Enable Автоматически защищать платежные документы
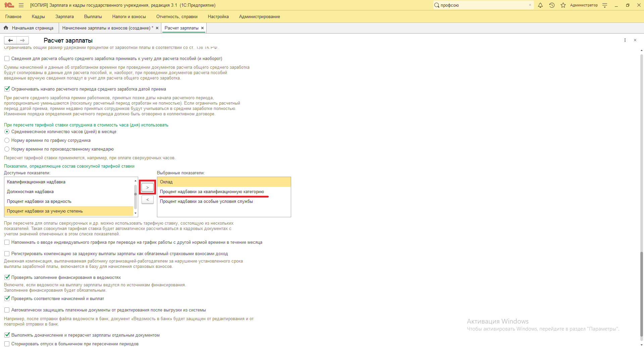644x347 pixels. click(x=7, y=310)
